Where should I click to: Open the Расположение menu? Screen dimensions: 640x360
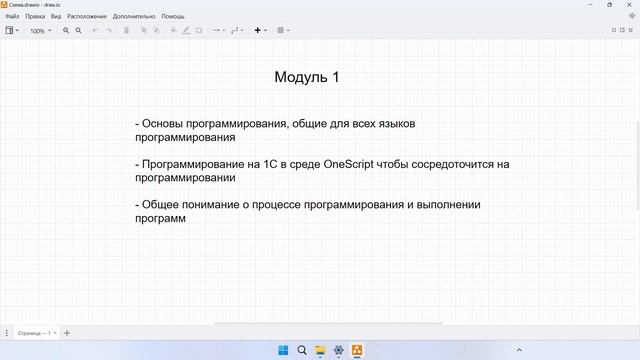[87, 16]
